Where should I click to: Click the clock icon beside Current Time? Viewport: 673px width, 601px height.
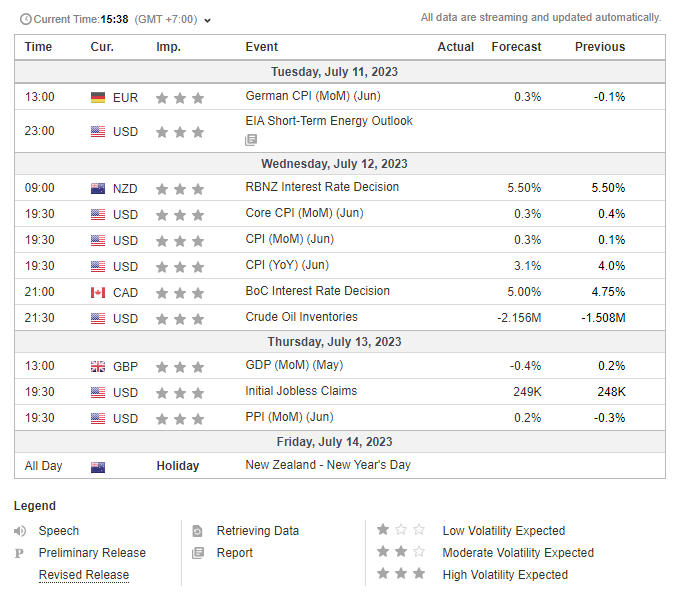[x=25, y=19]
